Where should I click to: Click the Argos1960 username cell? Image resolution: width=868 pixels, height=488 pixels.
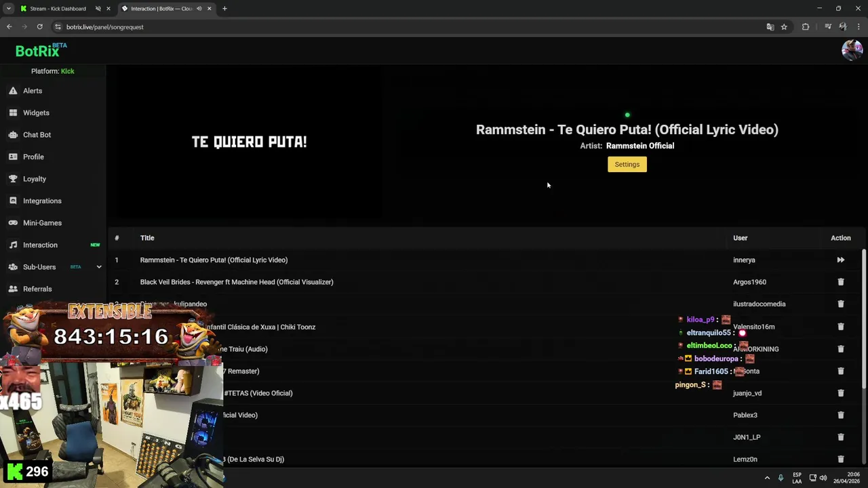(749, 282)
